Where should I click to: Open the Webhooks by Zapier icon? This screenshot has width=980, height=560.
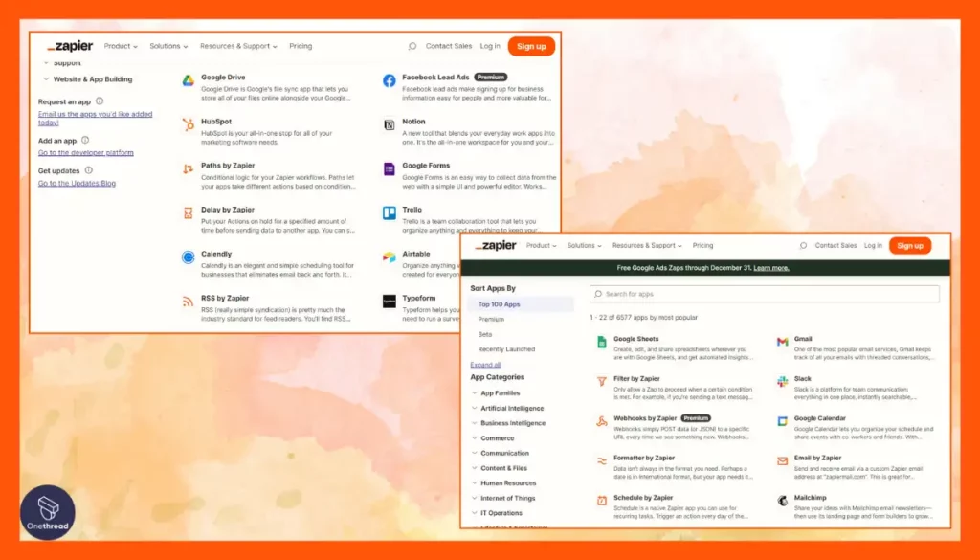tap(601, 421)
